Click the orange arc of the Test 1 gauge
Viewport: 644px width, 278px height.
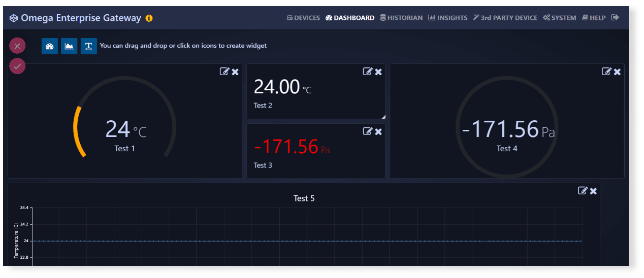(x=77, y=131)
